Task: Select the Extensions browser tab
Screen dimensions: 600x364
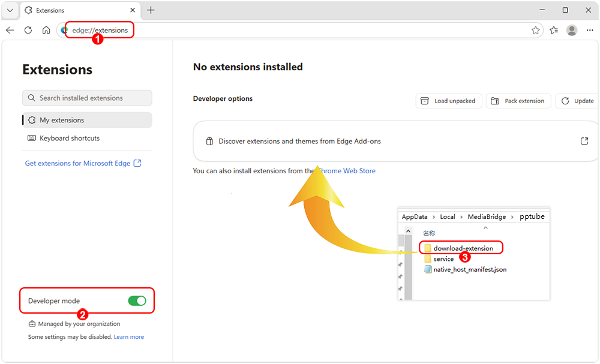Action: (80, 10)
